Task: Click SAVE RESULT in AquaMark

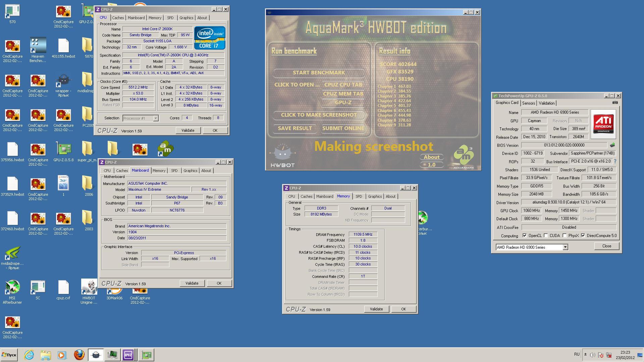Action: [295, 128]
